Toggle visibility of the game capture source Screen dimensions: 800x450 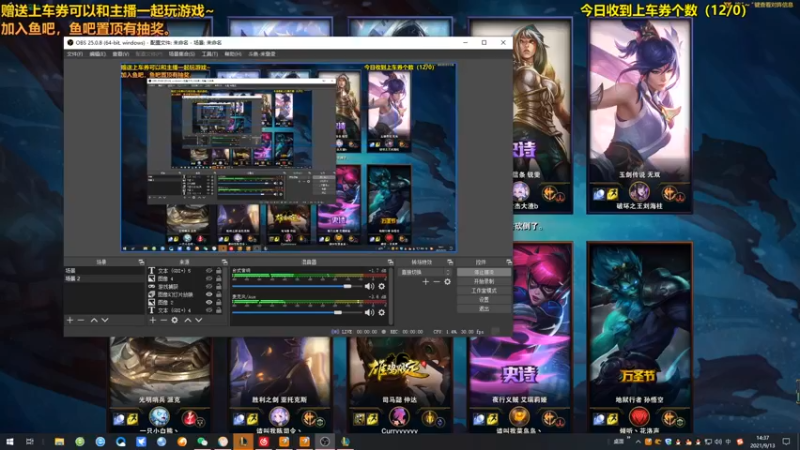click(209, 287)
